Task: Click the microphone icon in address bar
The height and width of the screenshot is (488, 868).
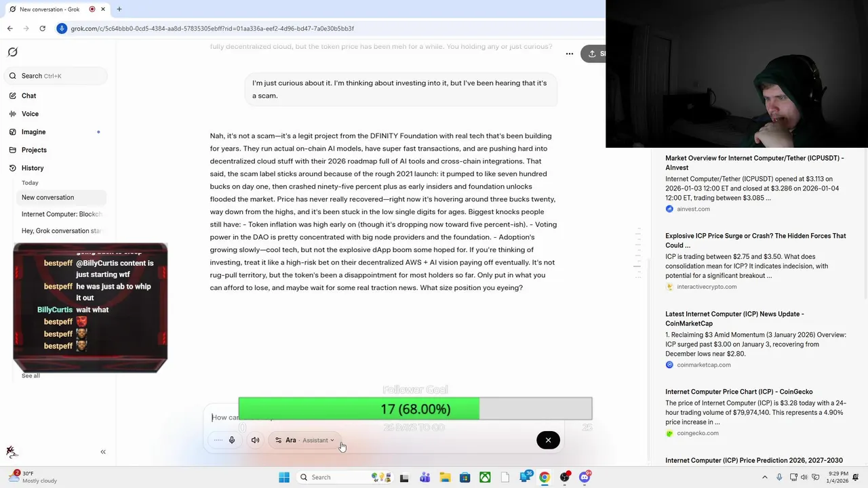Action: click(x=62, y=28)
